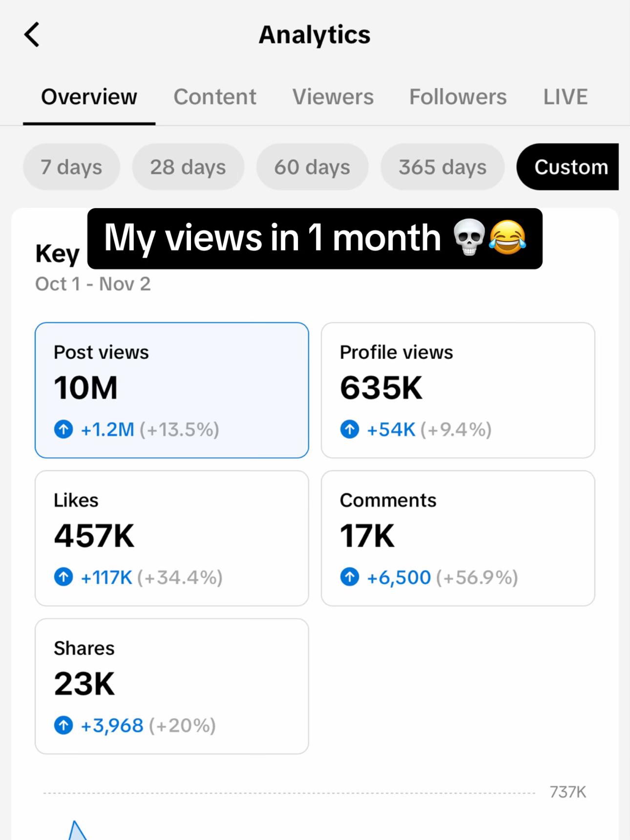
Task: Select the 365 days filter
Action: coord(442,167)
